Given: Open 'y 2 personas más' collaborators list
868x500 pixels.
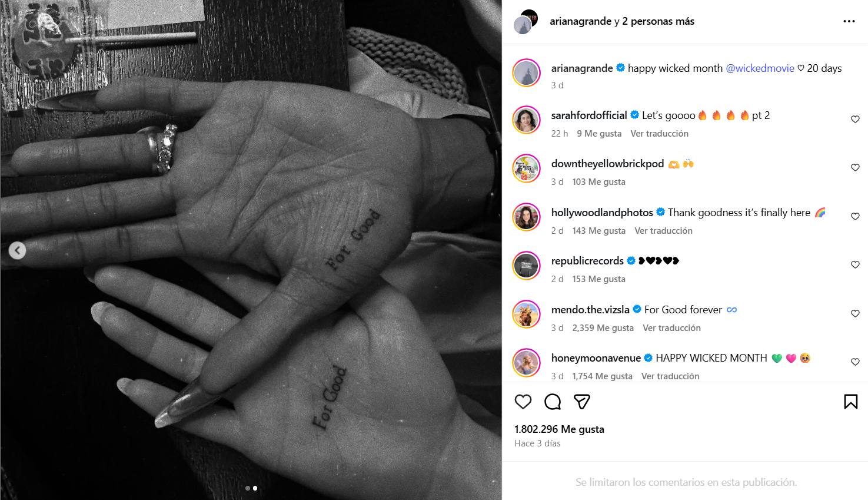Looking at the screenshot, I should pos(654,21).
